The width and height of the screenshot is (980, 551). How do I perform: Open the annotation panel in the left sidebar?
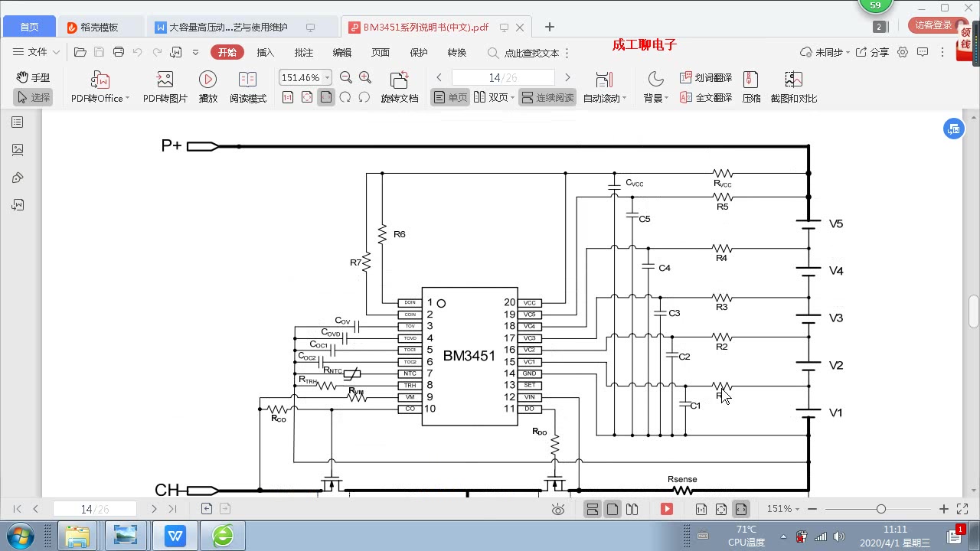pos(18,178)
